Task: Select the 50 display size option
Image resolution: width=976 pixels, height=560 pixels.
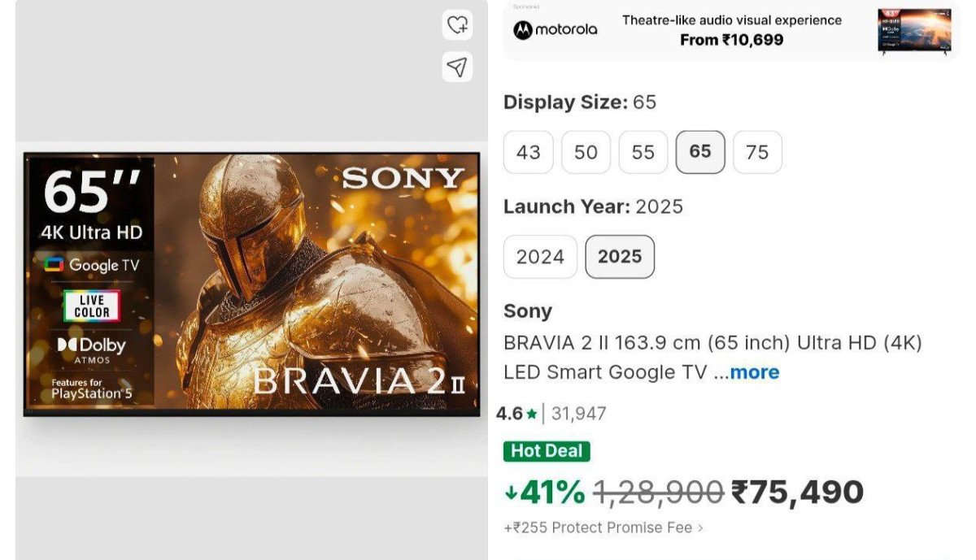Action: tap(586, 152)
